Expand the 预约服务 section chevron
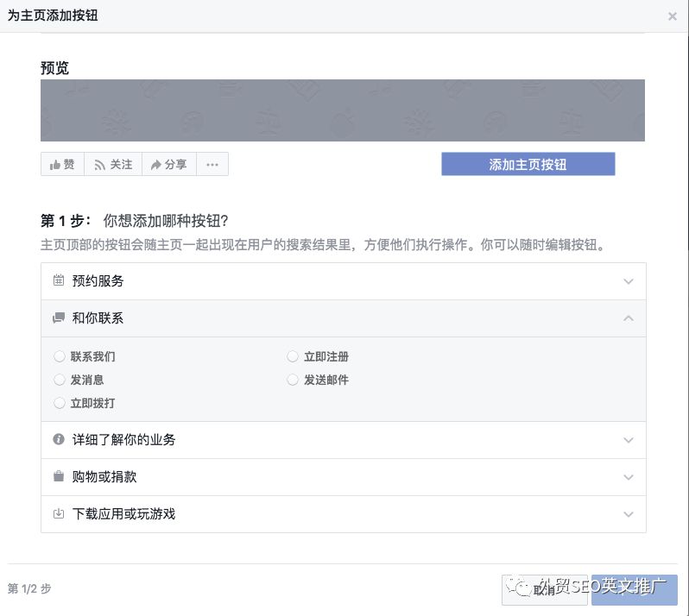 629,281
